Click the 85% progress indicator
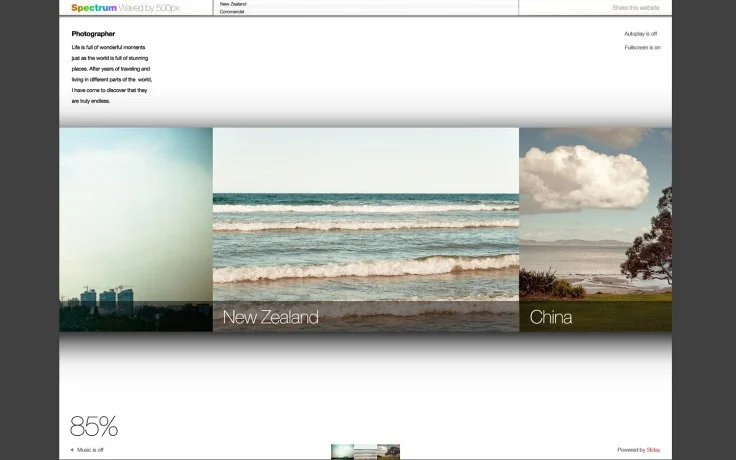 [x=94, y=426]
